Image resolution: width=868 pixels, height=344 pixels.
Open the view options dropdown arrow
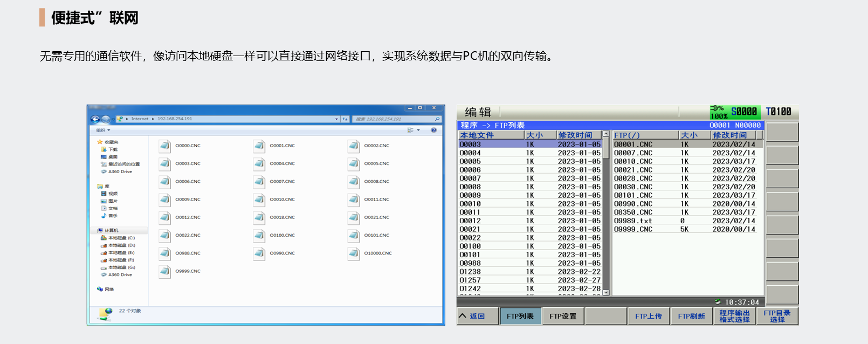click(x=418, y=130)
